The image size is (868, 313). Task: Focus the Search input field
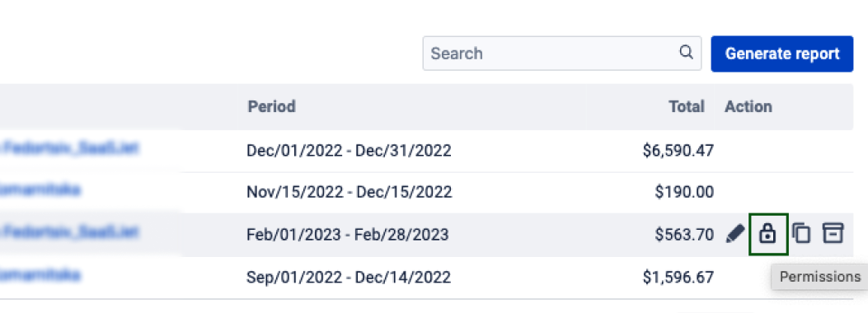562,53
